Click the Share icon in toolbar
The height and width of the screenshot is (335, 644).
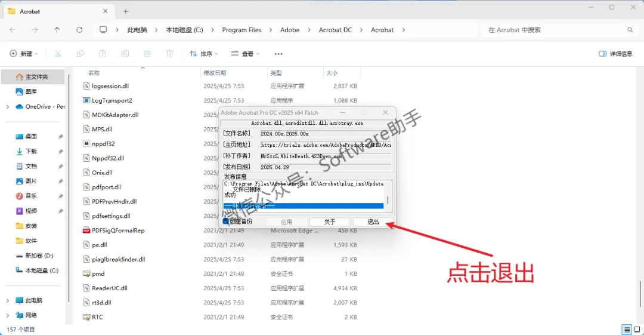click(x=147, y=54)
